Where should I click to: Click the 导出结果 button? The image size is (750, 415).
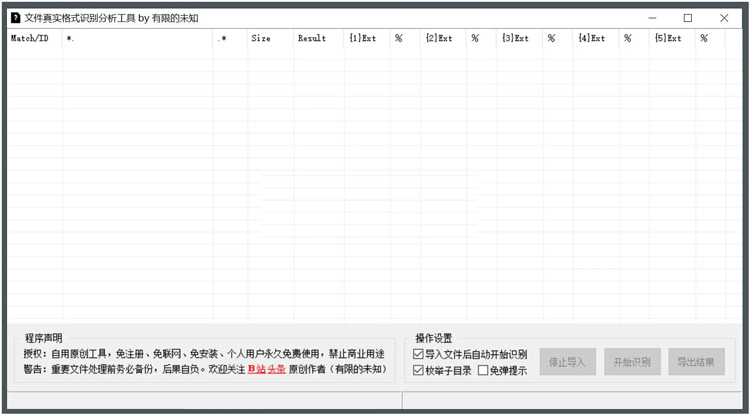[x=696, y=362]
